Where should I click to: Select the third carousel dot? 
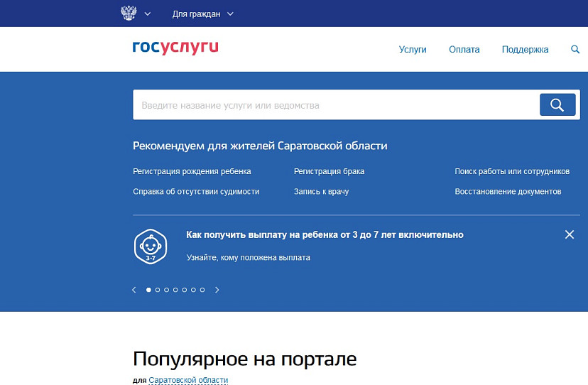tap(166, 290)
